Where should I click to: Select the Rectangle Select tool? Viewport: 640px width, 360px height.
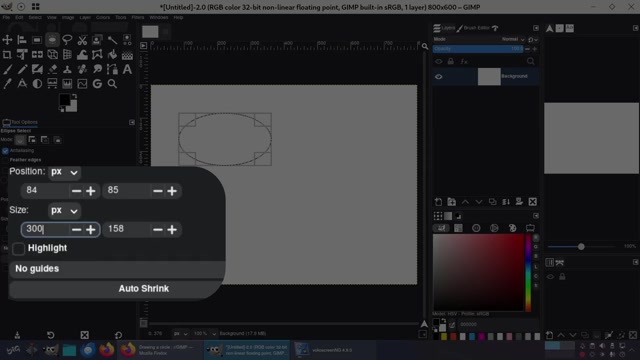click(x=37, y=40)
